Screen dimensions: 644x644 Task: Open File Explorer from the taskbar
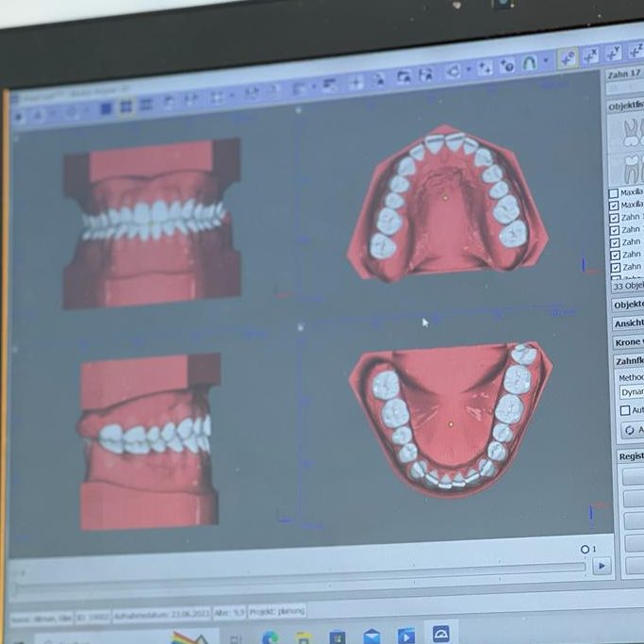pyautogui.click(x=302, y=636)
